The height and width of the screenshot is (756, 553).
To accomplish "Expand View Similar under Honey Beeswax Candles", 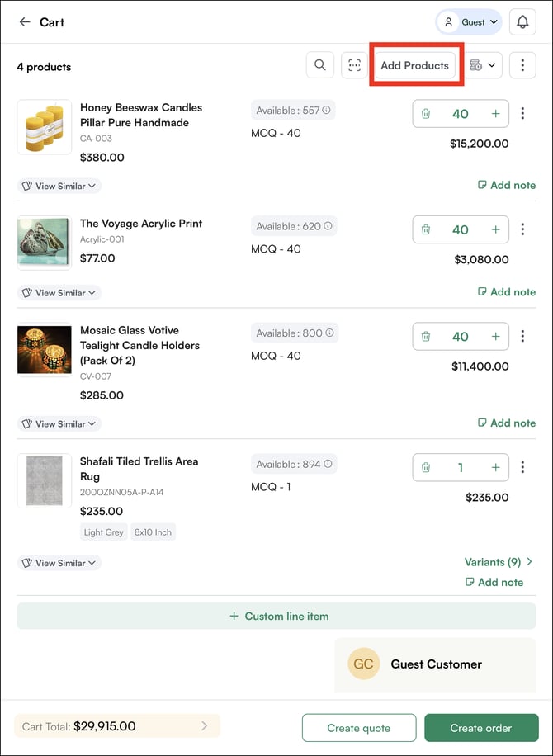I will pos(59,186).
